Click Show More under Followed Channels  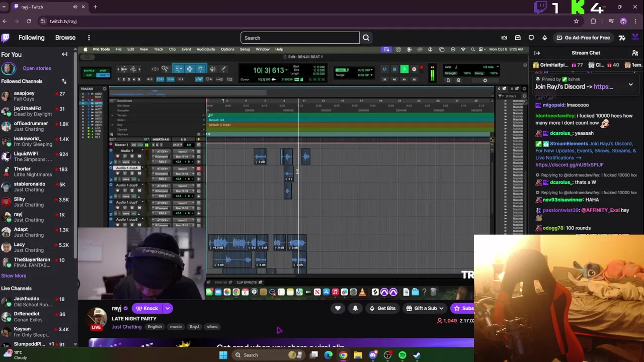(x=14, y=276)
